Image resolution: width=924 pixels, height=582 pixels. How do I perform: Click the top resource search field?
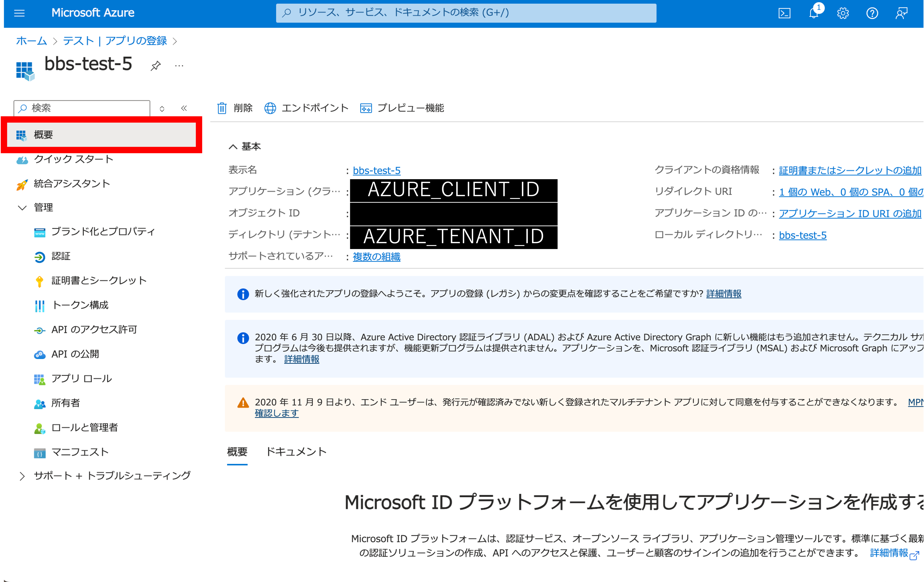[x=466, y=13]
